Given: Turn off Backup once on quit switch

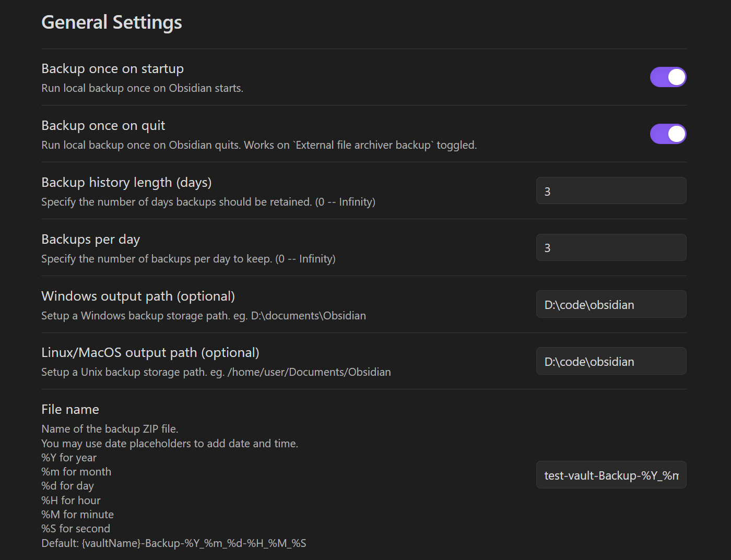Looking at the screenshot, I should pyautogui.click(x=668, y=134).
